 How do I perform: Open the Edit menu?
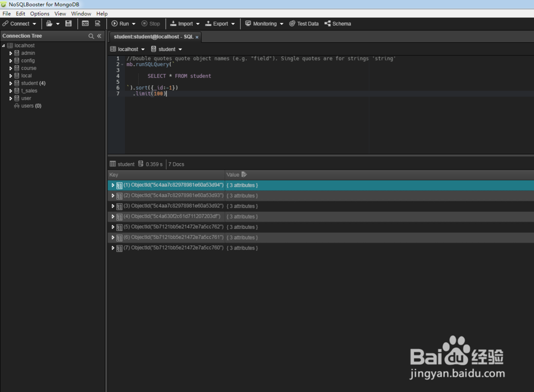(x=20, y=14)
